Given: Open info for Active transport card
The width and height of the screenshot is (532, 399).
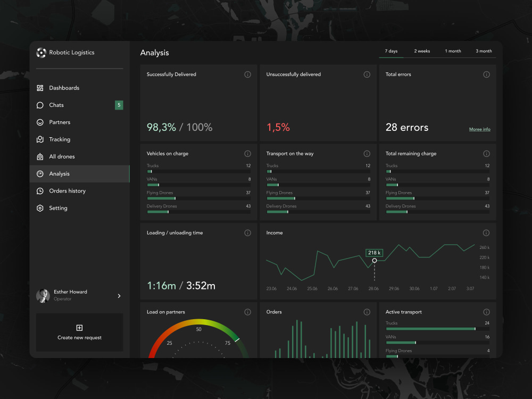Looking at the screenshot, I should coord(487,312).
